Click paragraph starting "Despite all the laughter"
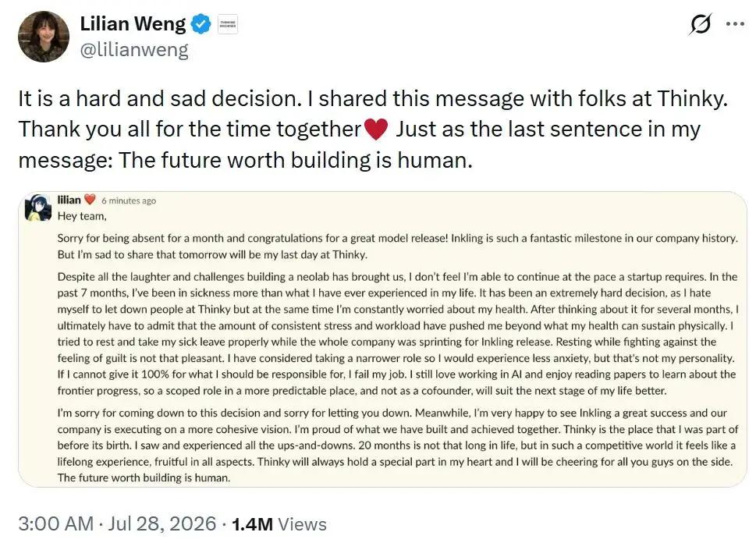This screenshot has width=756, height=550. [x=398, y=334]
